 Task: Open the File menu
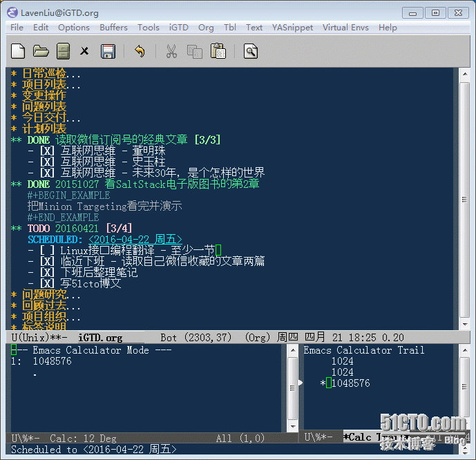tap(17, 28)
